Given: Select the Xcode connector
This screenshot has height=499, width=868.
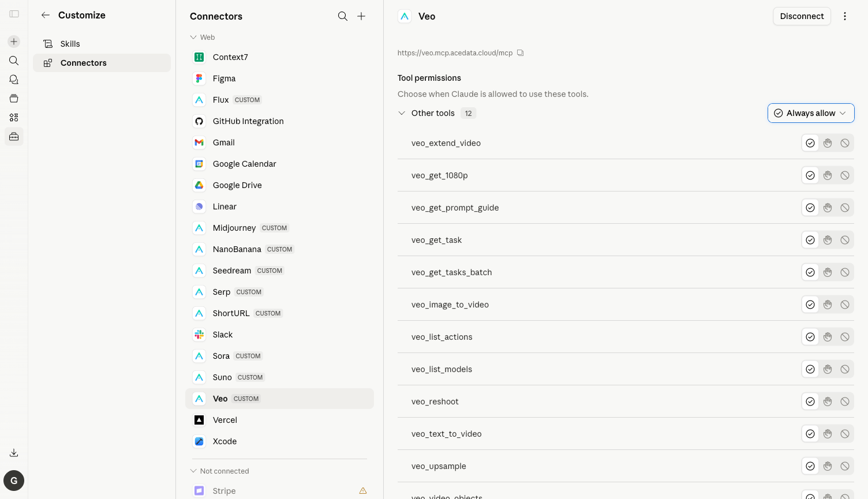Looking at the screenshot, I should click(279, 441).
